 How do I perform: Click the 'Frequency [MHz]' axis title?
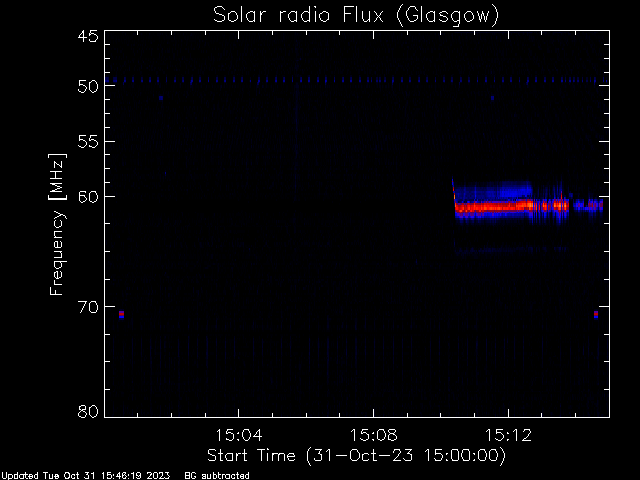pos(57,224)
